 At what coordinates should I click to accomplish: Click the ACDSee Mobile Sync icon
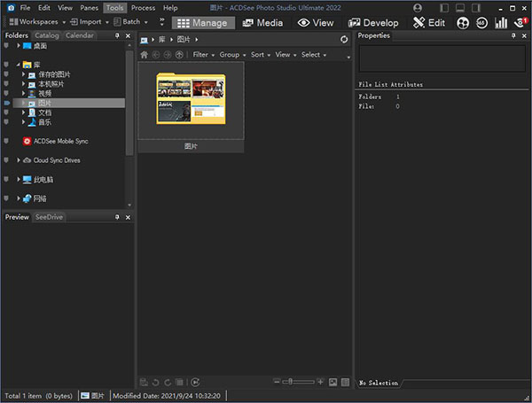click(27, 141)
